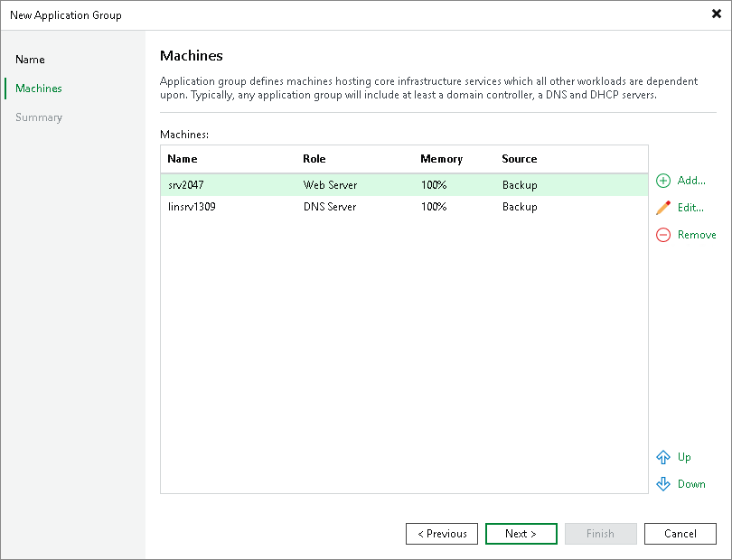Screen dimensions: 732x560
Task: Click the red minus Remove icon
Action: click(x=663, y=235)
